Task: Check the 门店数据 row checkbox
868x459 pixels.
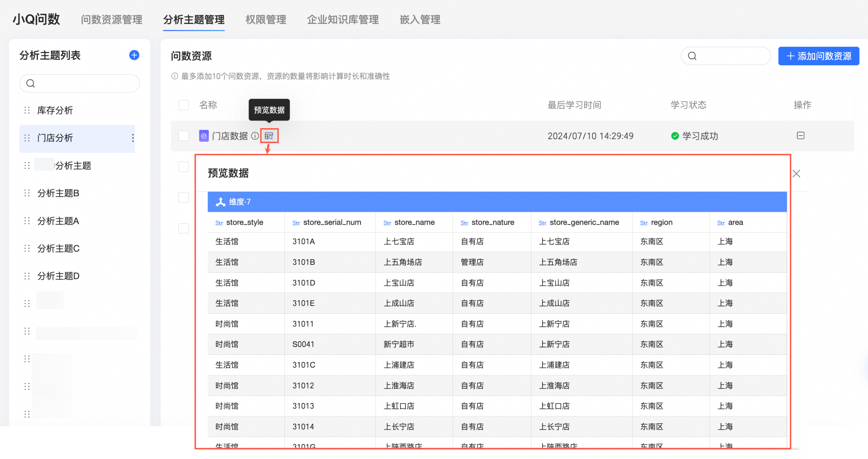Action: [184, 136]
